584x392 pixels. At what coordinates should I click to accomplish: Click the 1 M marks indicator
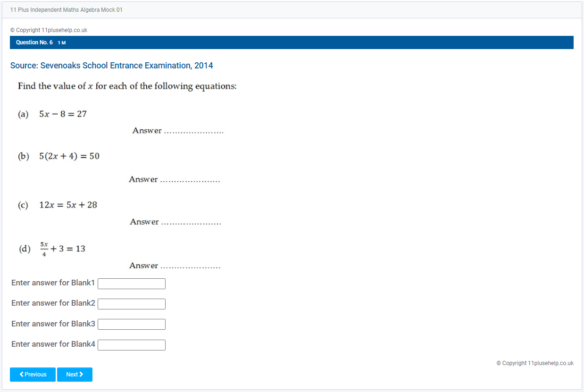click(62, 43)
